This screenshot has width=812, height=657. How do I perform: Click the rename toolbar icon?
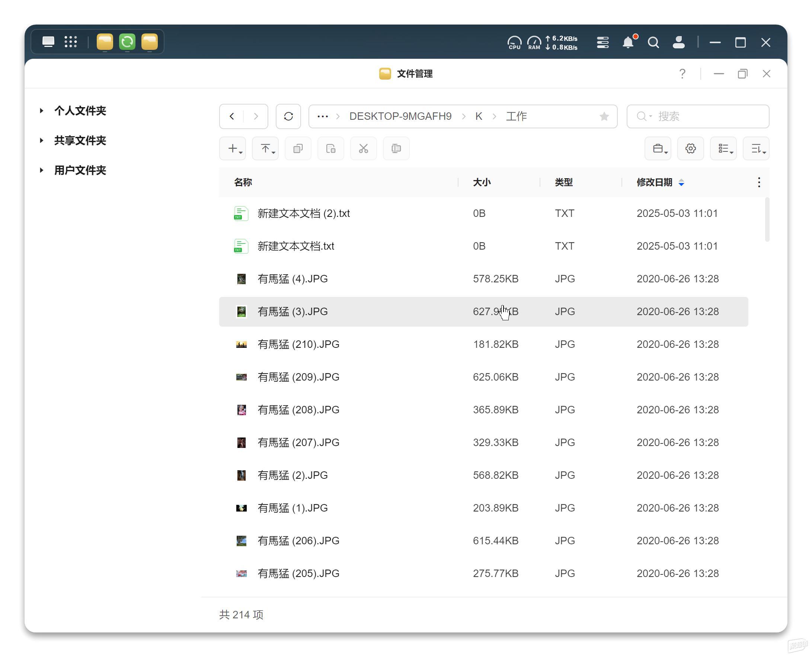(x=396, y=148)
